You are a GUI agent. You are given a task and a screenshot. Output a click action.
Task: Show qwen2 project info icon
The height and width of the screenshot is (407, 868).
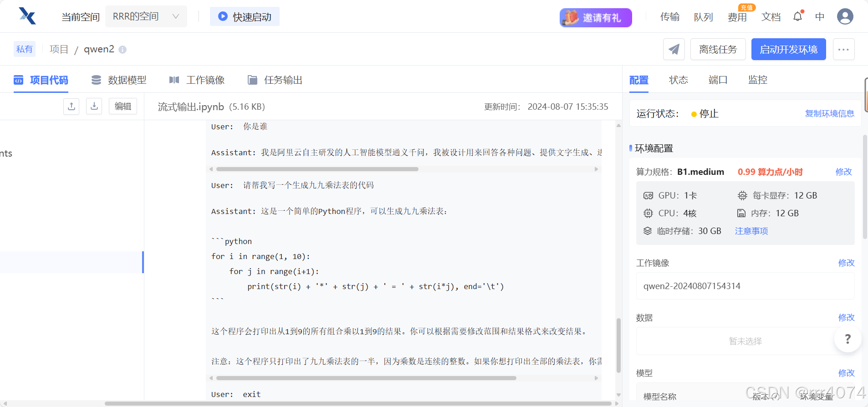pyautogui.click(x=123, y=49)
